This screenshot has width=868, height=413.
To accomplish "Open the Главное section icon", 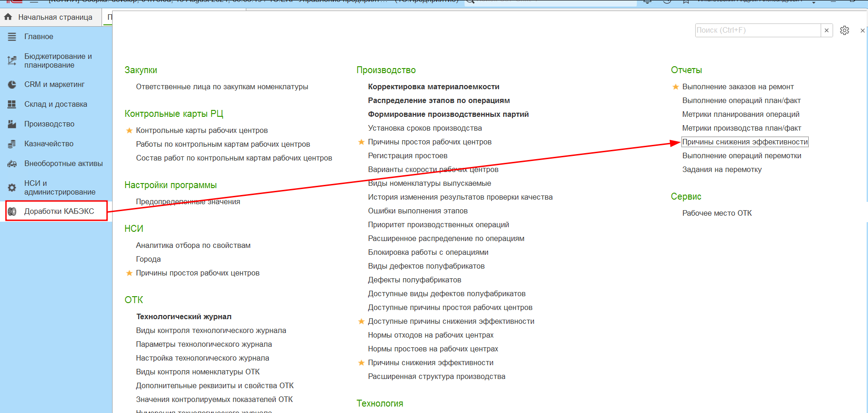I will click(12, 37).
